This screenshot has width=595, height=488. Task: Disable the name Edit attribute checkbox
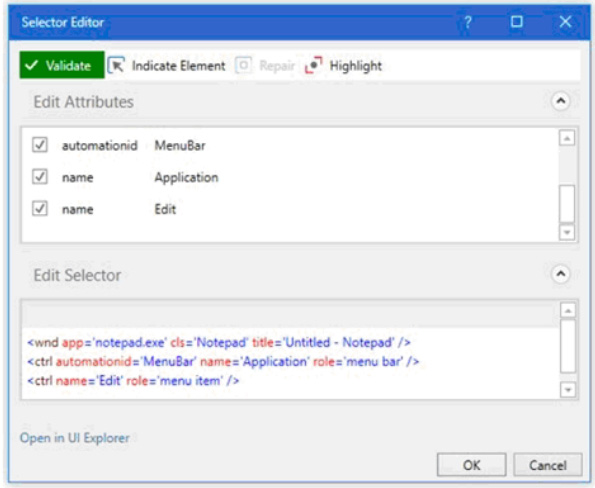point(40,208)
